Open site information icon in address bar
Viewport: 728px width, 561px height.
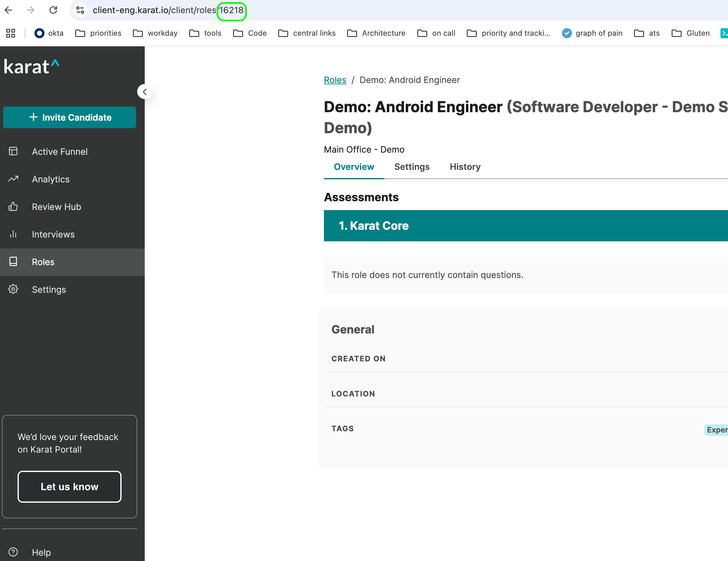[x=80, y=10]
